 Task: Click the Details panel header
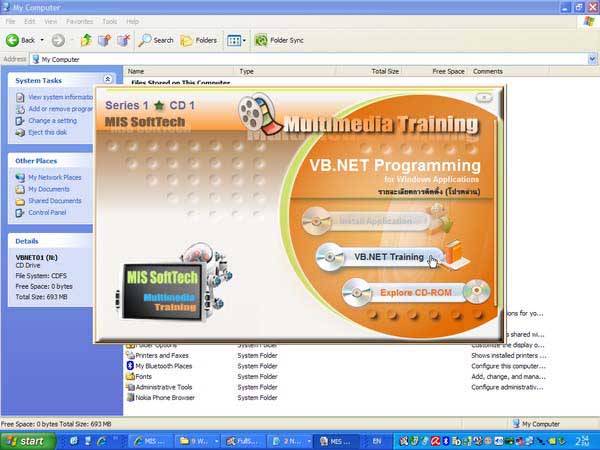click(50, 241)
